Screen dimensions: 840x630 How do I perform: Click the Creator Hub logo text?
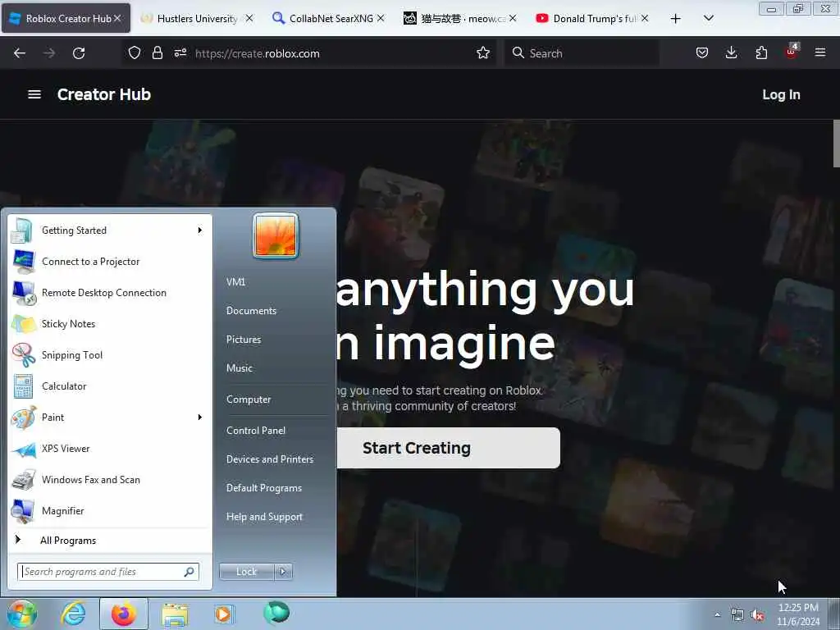point(104,94)
